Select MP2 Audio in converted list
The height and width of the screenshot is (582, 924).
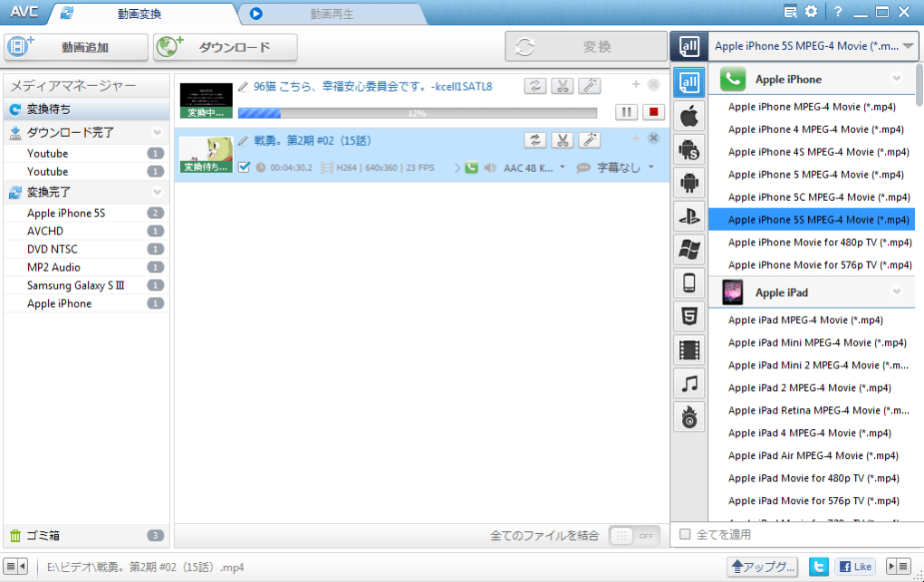pyautogui.click(x=87, y=267)
